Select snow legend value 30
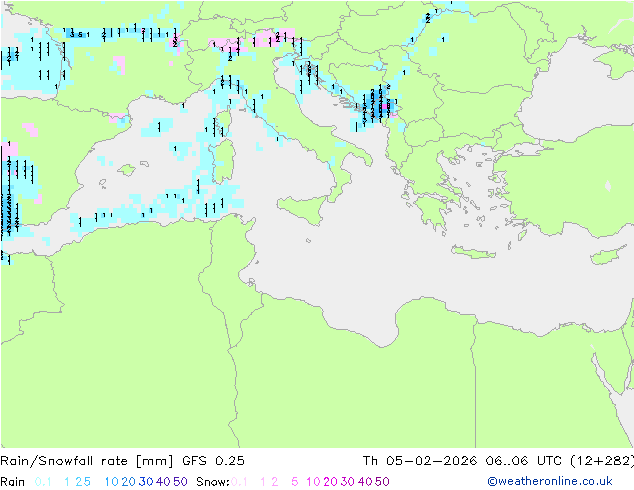 pos(347,482)
